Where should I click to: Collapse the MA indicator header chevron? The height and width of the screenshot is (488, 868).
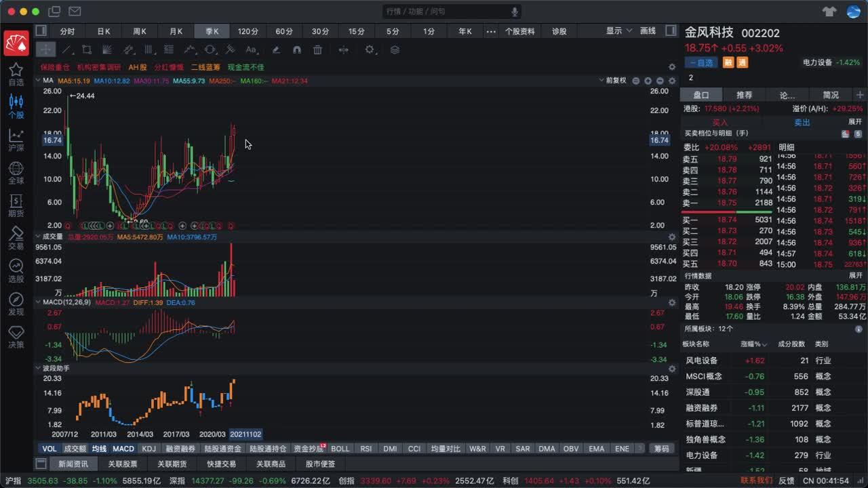[39, 81]
